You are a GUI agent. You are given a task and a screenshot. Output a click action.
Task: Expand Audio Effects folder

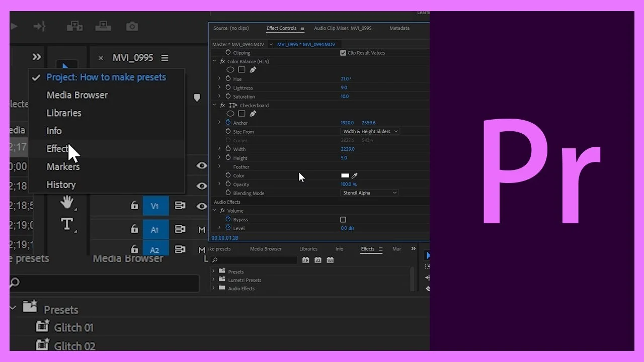pos(213,289)
